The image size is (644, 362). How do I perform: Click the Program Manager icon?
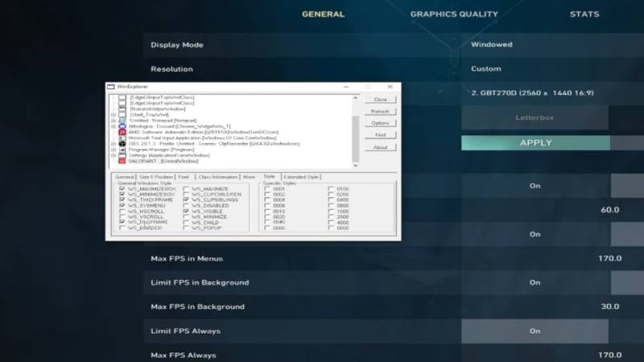(122, 150)
